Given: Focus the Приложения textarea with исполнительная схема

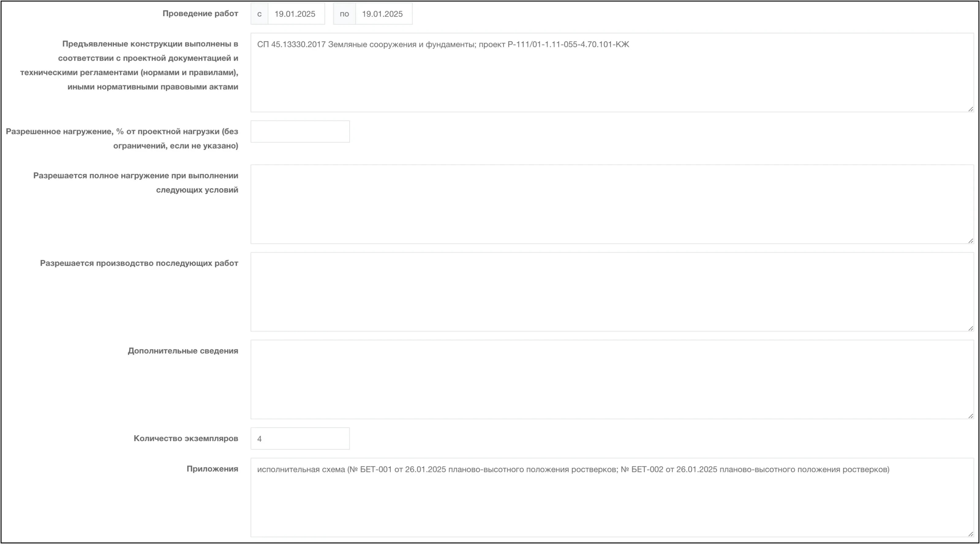Looking at the screenshot, I should [x=611, y=497].
